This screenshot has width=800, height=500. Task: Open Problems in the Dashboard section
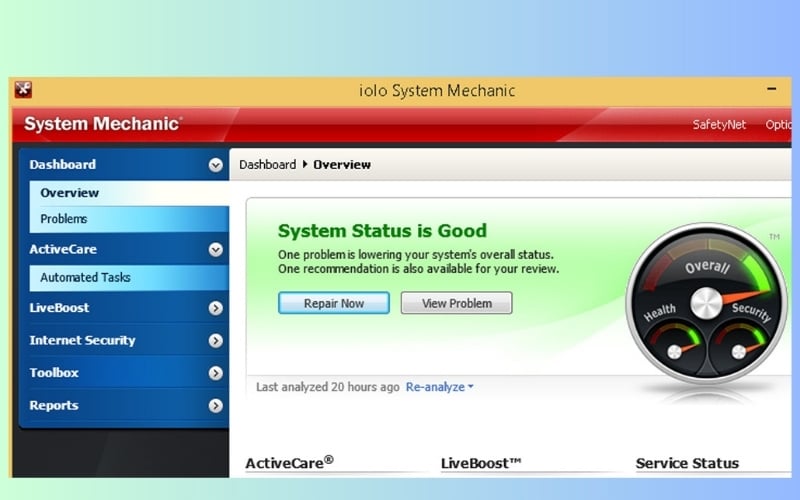coord(129,219)
